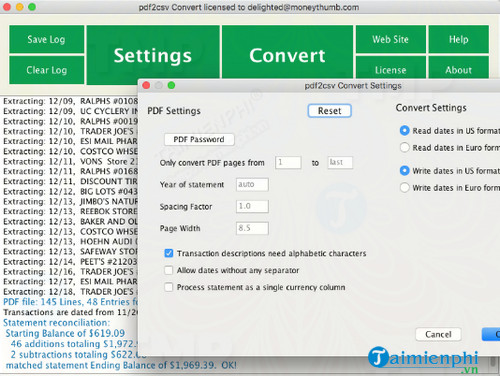Enable Allow dates without any separator
This screenshot has height=376, width=500.
(169, 270)
